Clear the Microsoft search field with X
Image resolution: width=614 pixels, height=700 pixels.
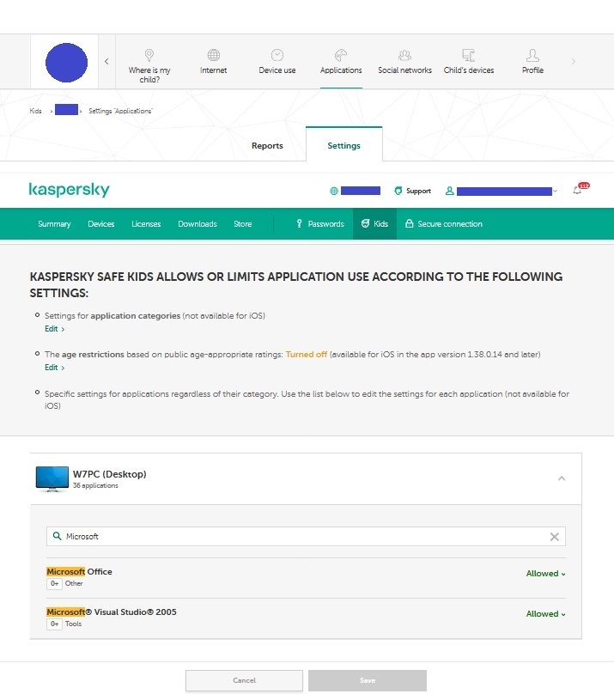click(x=554, y=537)
